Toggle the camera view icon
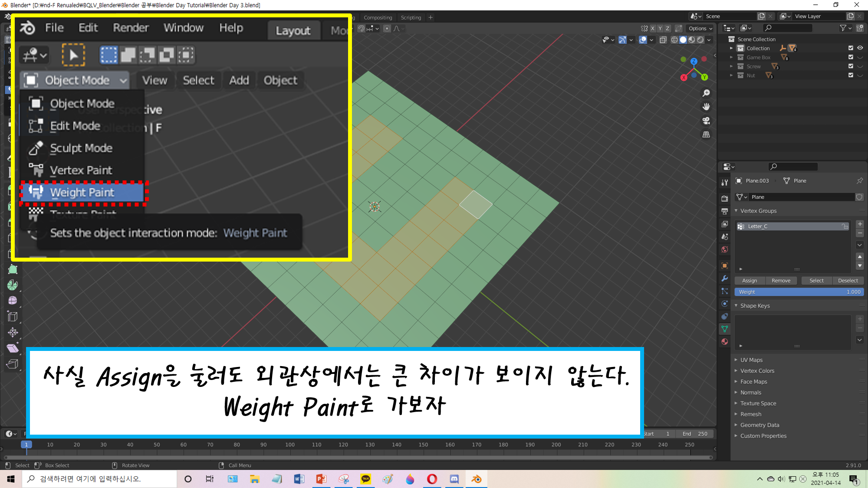The height and width of the screenshot is (488, 868). click(x=706, y=121)
